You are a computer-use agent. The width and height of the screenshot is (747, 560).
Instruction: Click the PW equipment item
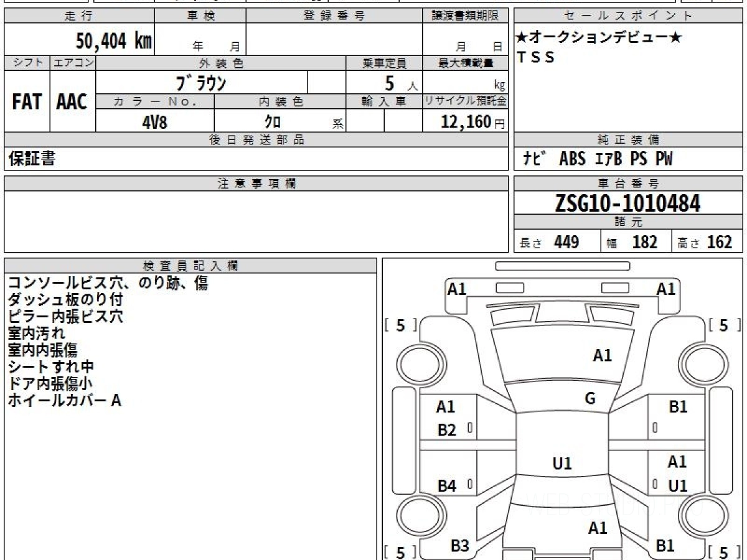click(664, 159)
